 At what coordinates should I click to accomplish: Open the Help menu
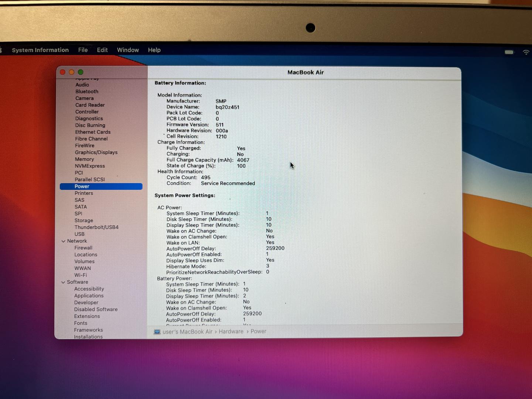click(154, 50)
